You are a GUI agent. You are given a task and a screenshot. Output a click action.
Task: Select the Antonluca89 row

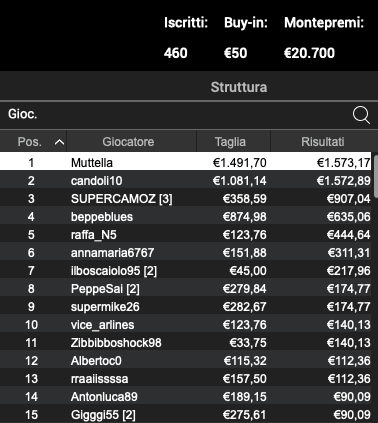[x=186, y=397]
